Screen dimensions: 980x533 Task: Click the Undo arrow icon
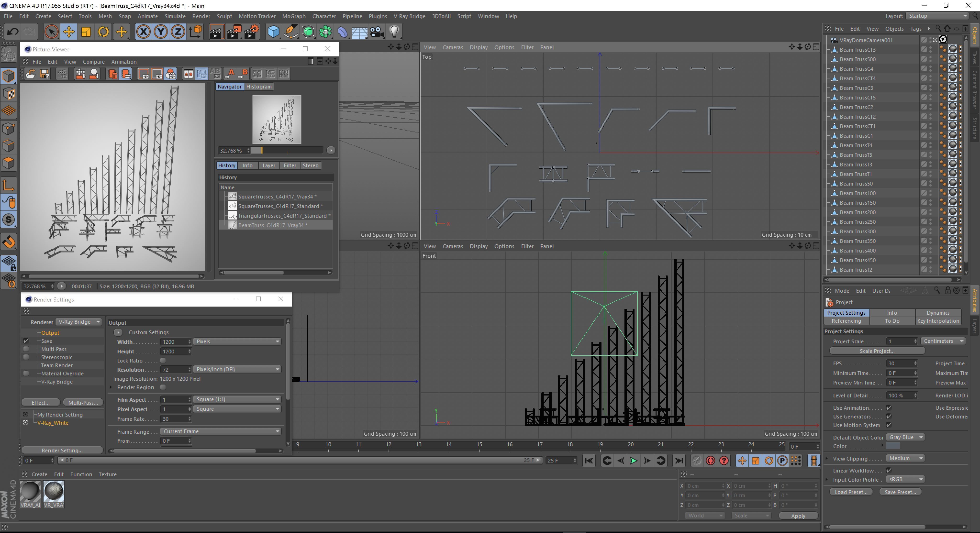coord(12,32)
